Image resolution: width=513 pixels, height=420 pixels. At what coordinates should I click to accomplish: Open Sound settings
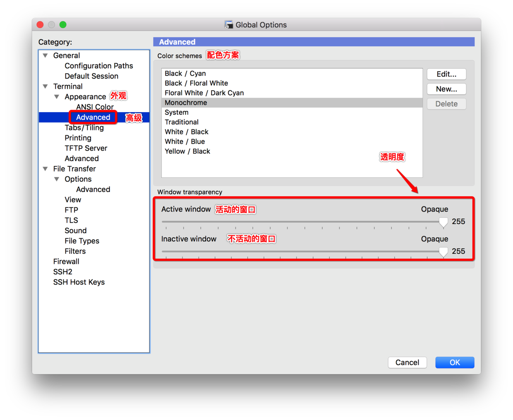tap(76, 230)
